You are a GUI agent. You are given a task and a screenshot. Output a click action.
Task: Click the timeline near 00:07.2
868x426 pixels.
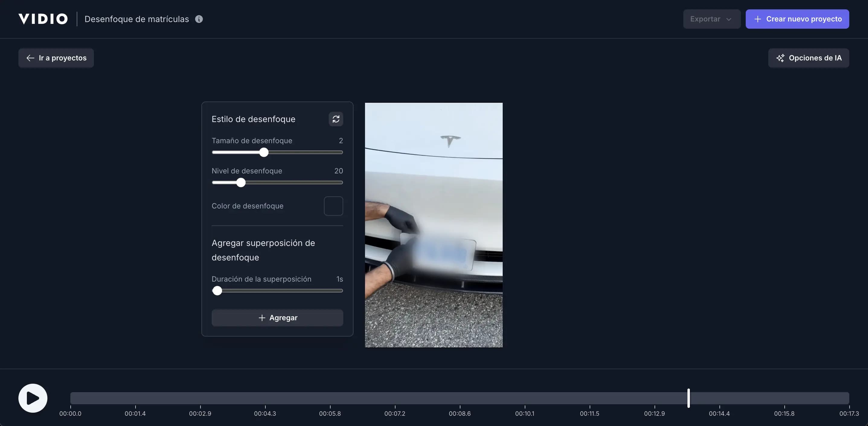(x=394, y=398)
